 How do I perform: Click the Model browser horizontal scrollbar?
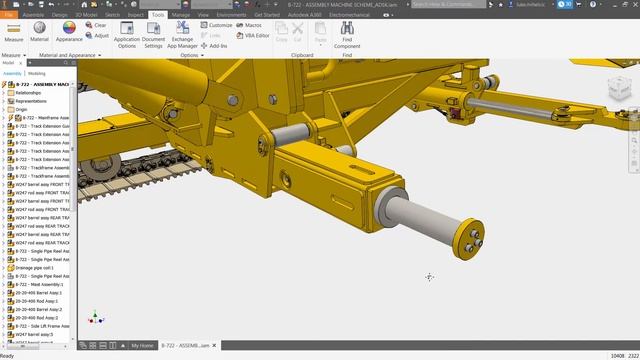pyautogui.click(x=23, y=346)
